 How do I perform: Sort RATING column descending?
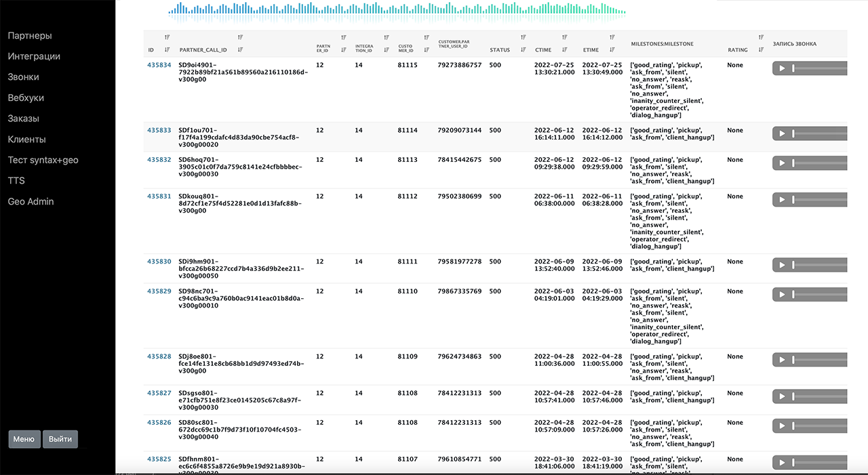[761, 49]
